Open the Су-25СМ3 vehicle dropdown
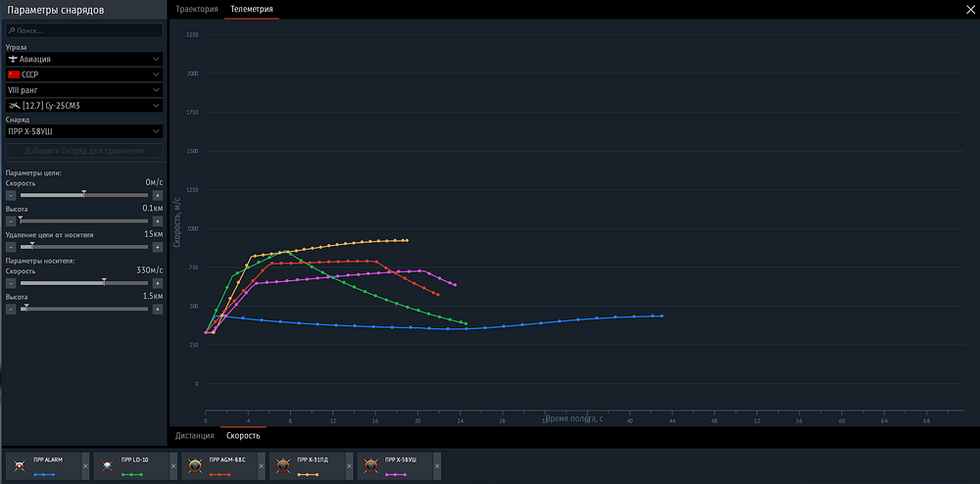The image size is (980, 484). [x=84, y=106]
